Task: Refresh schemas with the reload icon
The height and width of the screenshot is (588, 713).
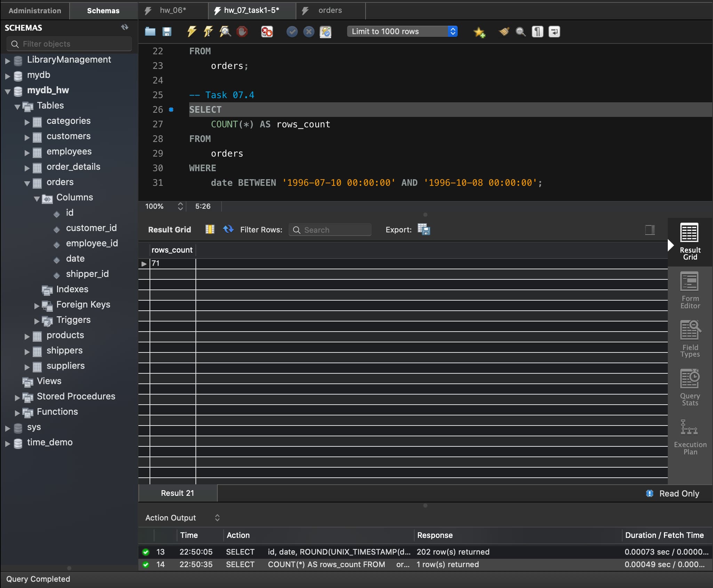Action: 125,27
